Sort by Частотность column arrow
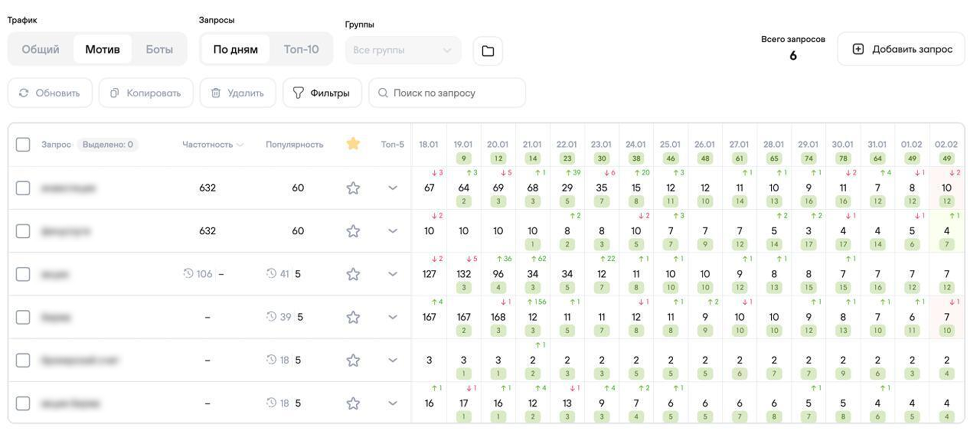Viewport: 980px width, 445px height. pos(240,145)
